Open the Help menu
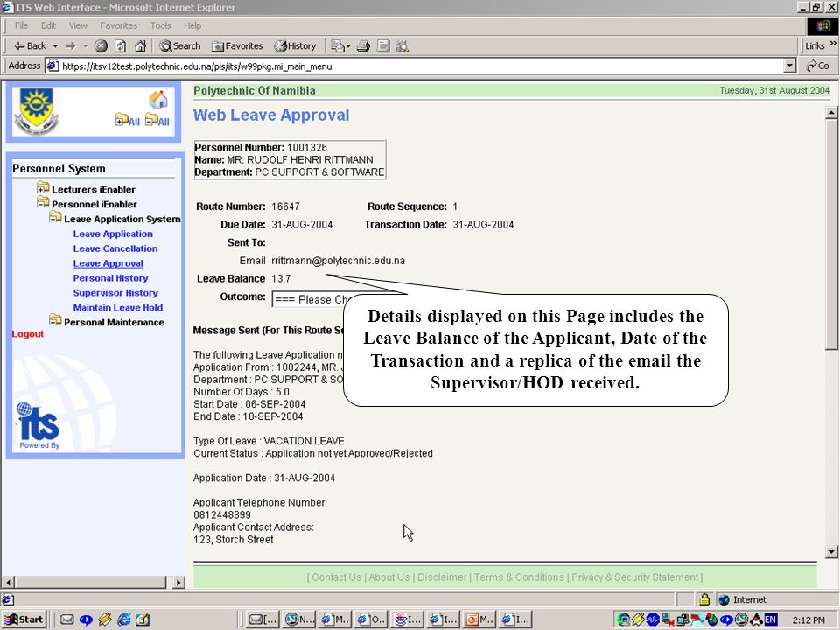This screenshot has width=840, height=630. [192, 25]
